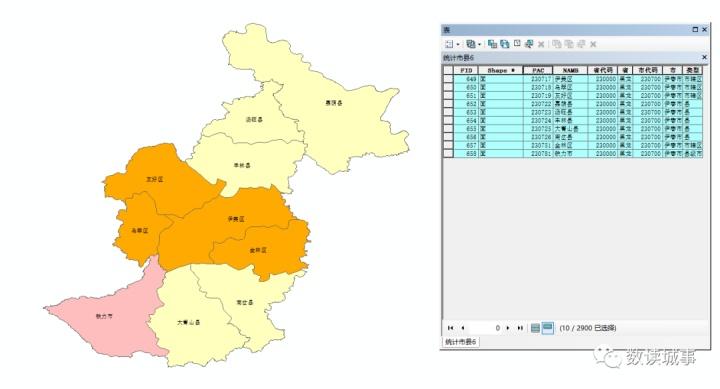Click FID cell 653
This screenshot has width=720, height=389.
click(466, 112)
